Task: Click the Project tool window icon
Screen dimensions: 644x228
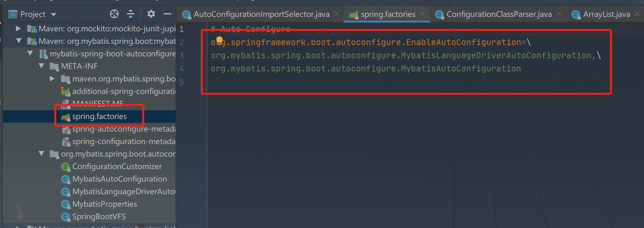Action: coord(13,14)
